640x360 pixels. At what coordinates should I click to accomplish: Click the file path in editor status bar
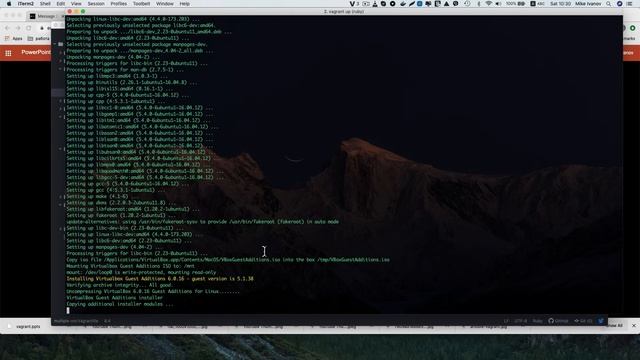(x=76, y=321)
